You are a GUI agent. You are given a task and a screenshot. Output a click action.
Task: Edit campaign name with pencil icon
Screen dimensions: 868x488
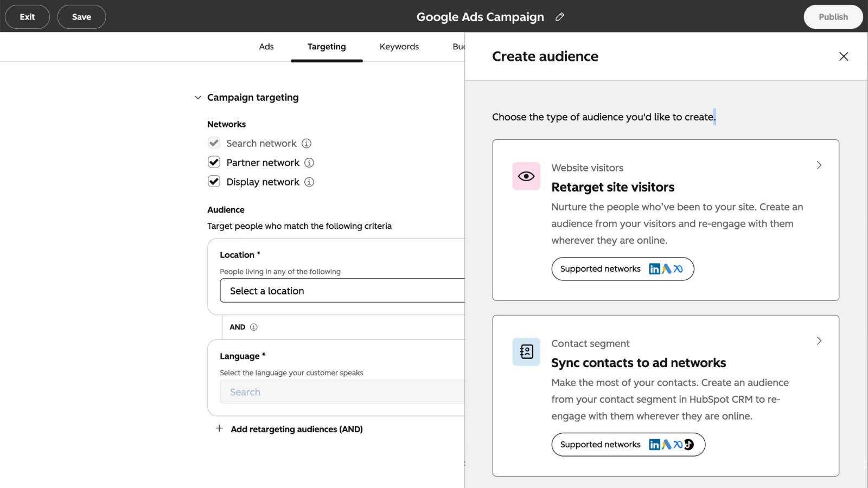[x=560, y=17]
